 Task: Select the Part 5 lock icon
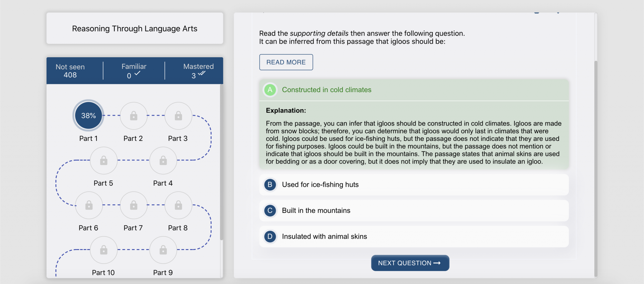103,160
